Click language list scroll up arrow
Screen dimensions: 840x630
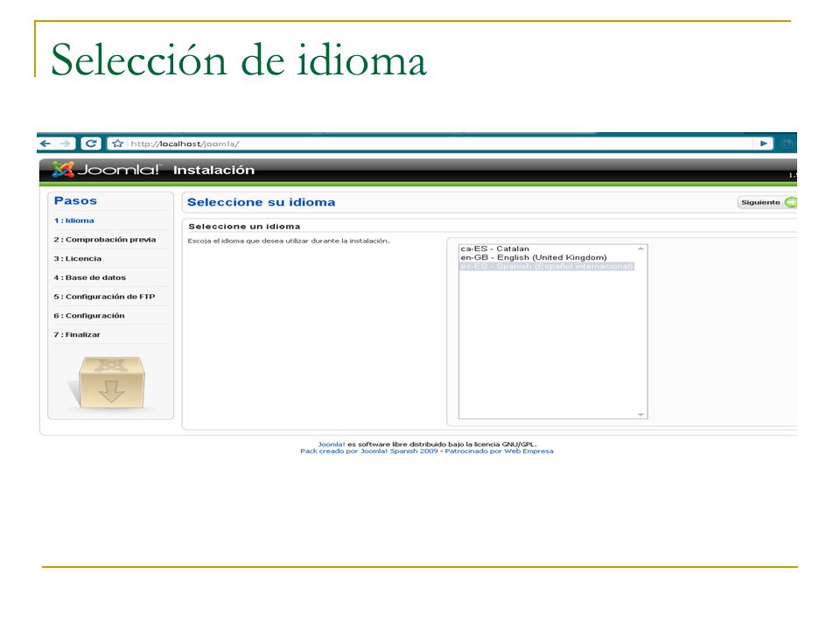[640, 248]
